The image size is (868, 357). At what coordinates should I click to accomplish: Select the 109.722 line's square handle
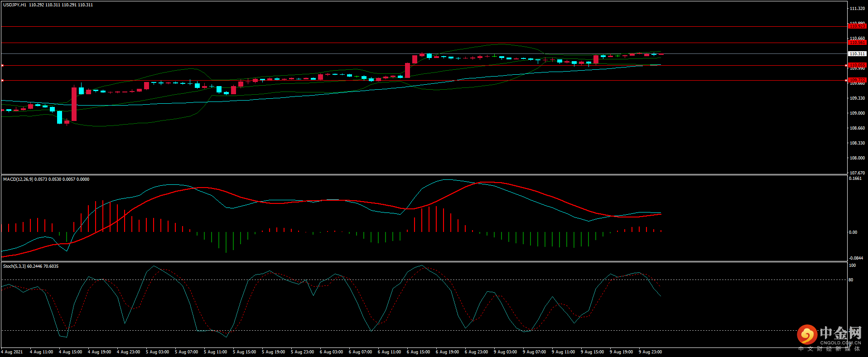[x=2, y=81]
